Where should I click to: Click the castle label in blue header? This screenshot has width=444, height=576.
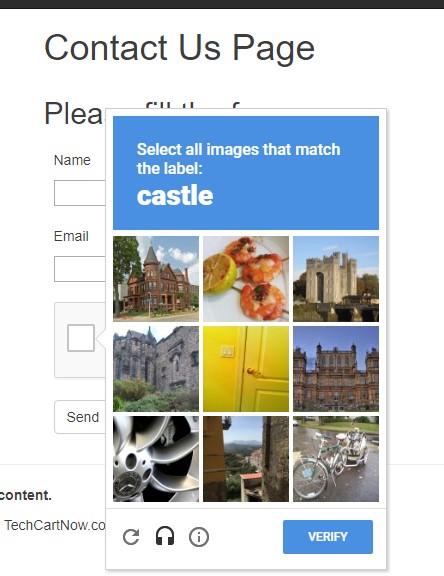click(175, 195)
